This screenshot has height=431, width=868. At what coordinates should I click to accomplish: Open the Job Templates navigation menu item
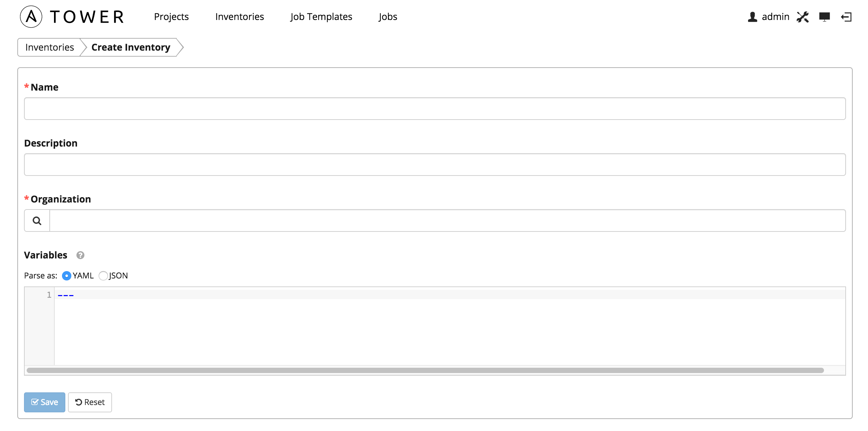[x=321, y=16]
